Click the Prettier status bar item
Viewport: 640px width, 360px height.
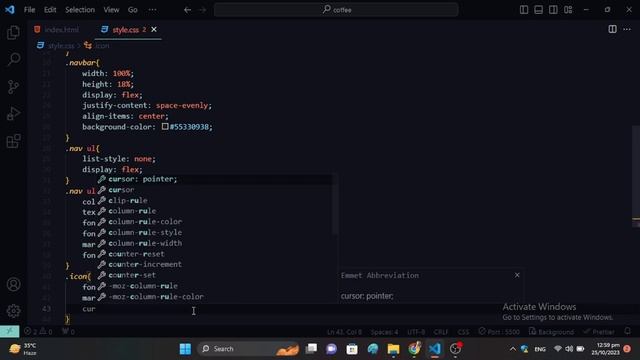(x=599, y=331)
